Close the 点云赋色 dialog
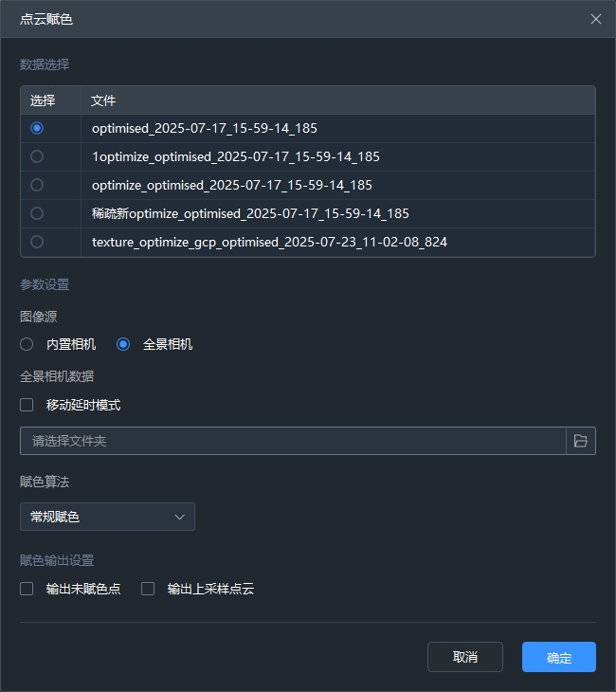 point(596,19)
